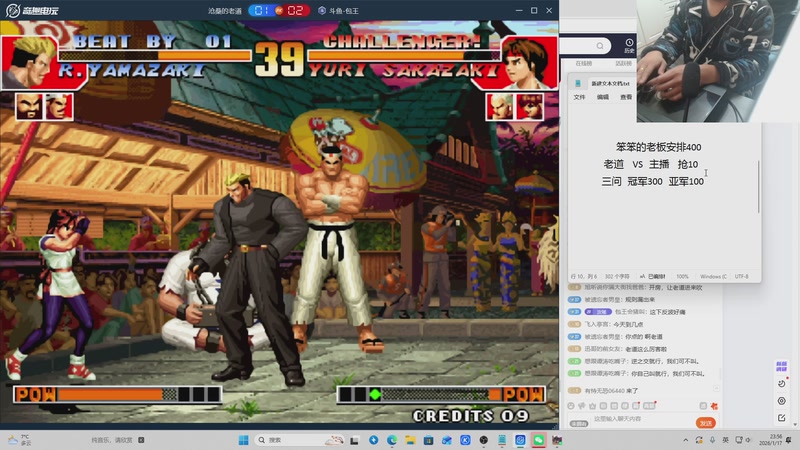Click the line '笨笨的老板安排400' in Notepad
Screen dimensions: 800x450
tap(658, 147)
